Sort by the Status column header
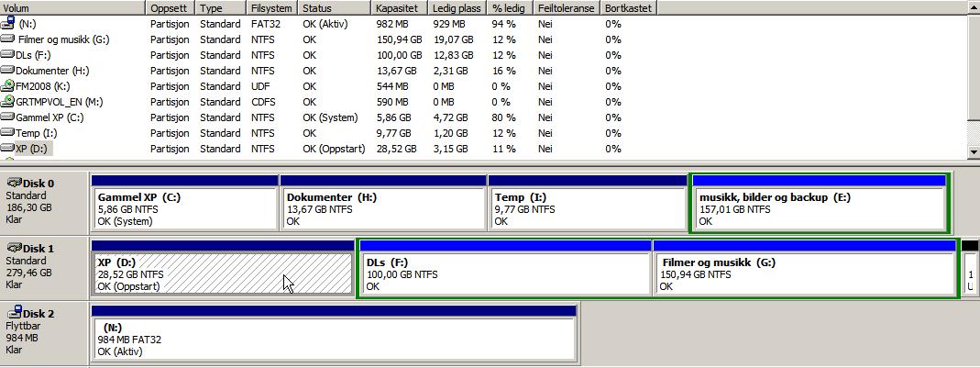Viewport: 980px width, 368px height. 335,8
